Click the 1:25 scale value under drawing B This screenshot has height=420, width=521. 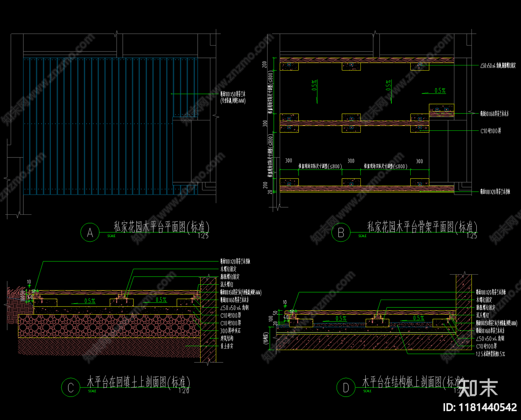pyautogui.click(x=472, y=236)
